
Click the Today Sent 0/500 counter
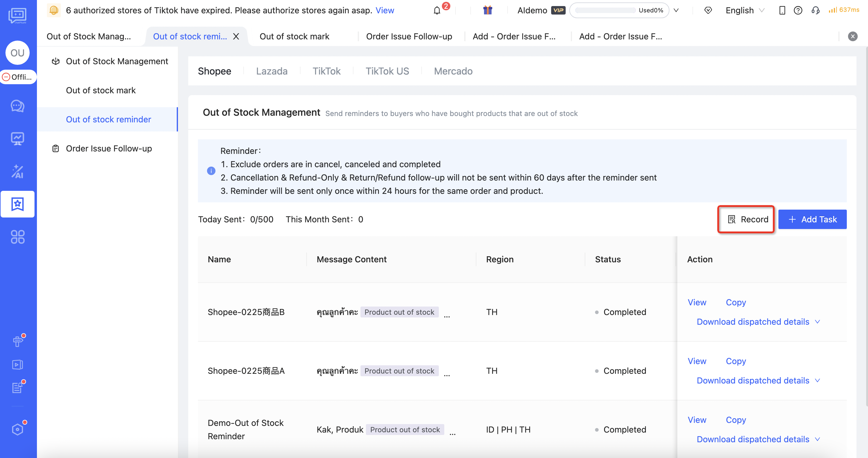coord(235,219)
